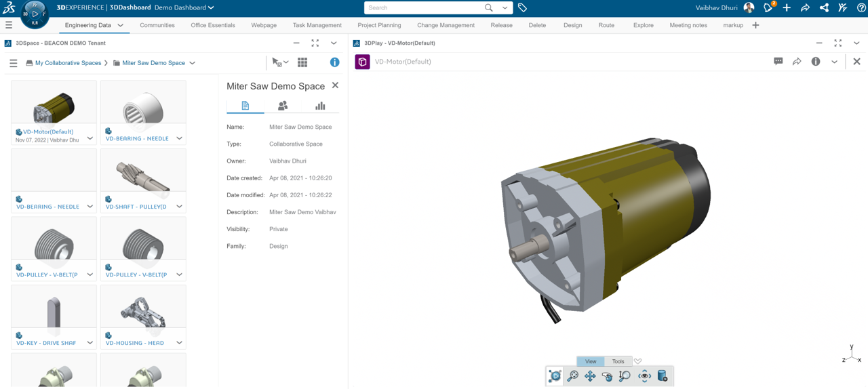Viewport: 868px width, 389px height.
Task: Expand VD-Motor(Default) tile chevron
Action: 90,138
